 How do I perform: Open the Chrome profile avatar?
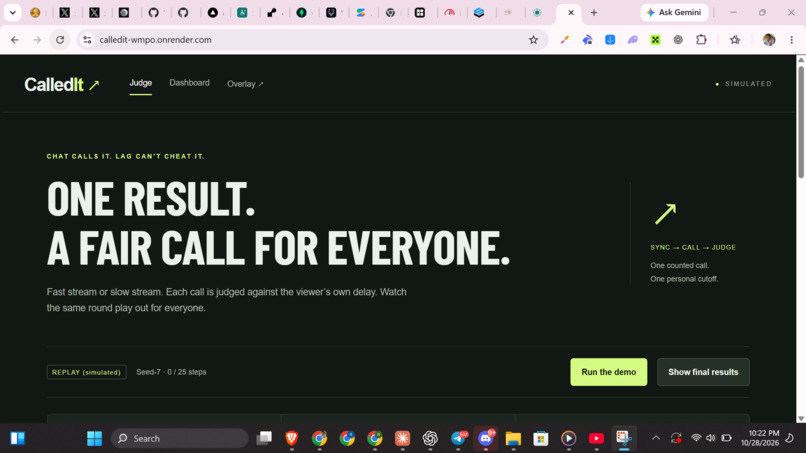769,40
